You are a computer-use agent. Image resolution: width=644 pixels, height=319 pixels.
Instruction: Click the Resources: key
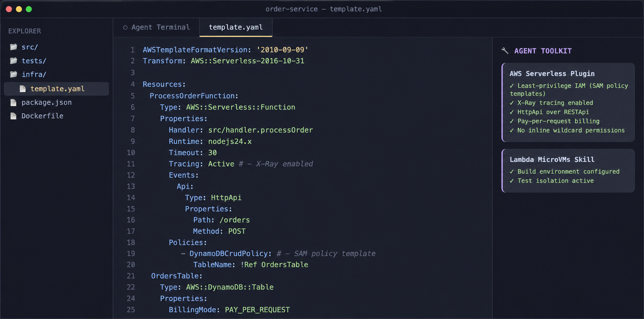164,85
